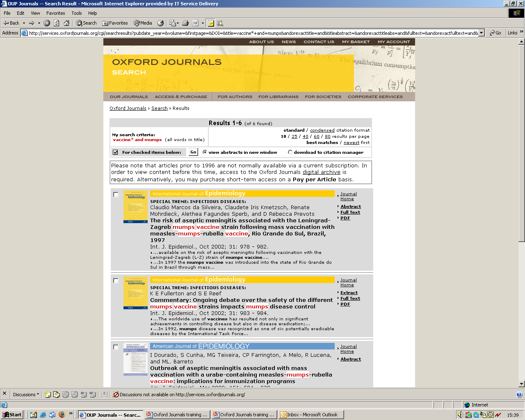This screenshot has width=525, height=420.
Task: Open the Favorites menu
Action: [x=55, y=13]
